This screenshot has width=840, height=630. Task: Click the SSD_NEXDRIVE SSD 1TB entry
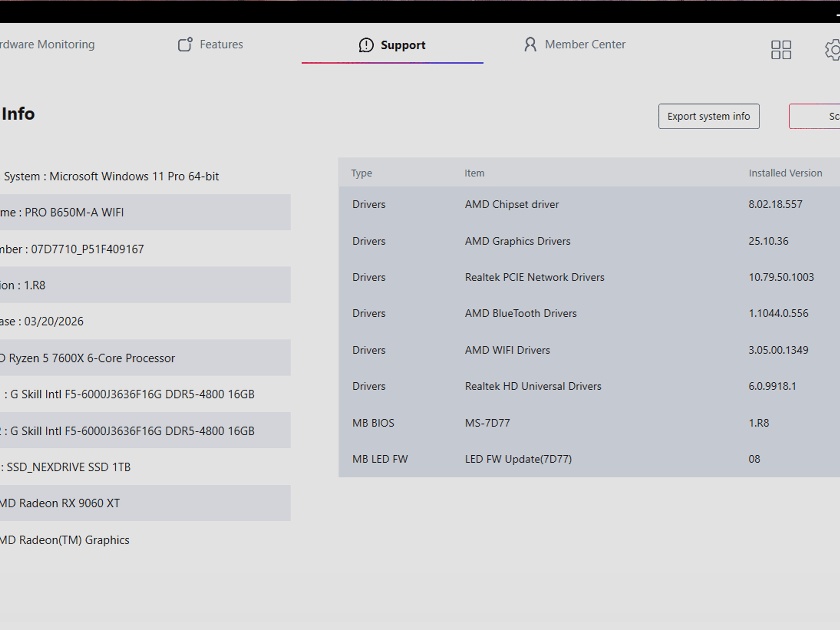tap(68, 467)
